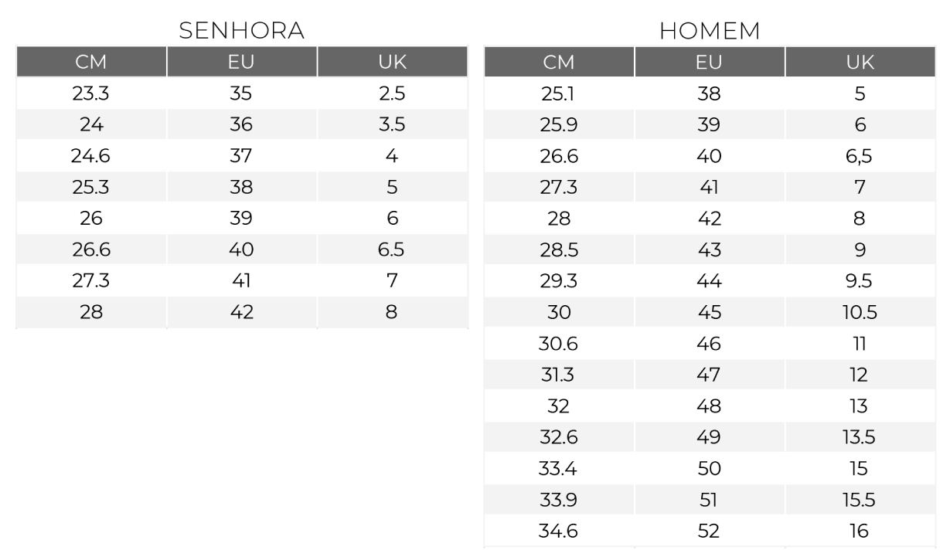Click the HOMEM table title
Screen dimensions: 950x560
click(709, 31)
